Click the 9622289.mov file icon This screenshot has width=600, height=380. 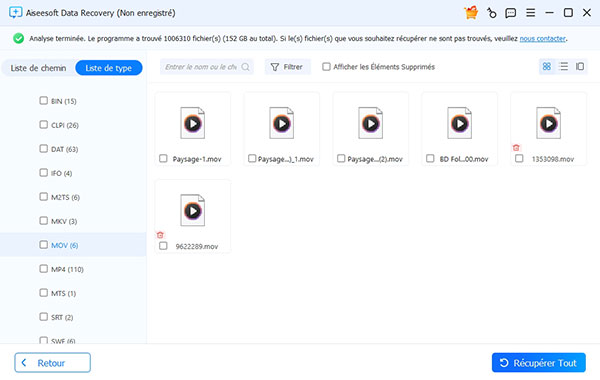click(x=192, y=210)
